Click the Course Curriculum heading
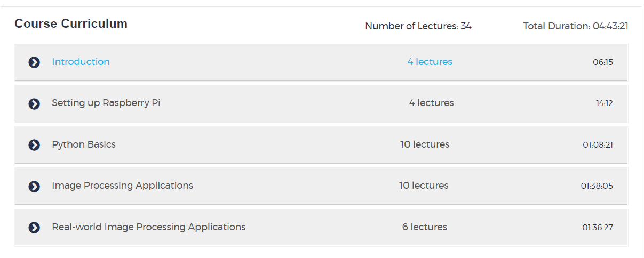This screenshot has height=258, width=644. 71,23
